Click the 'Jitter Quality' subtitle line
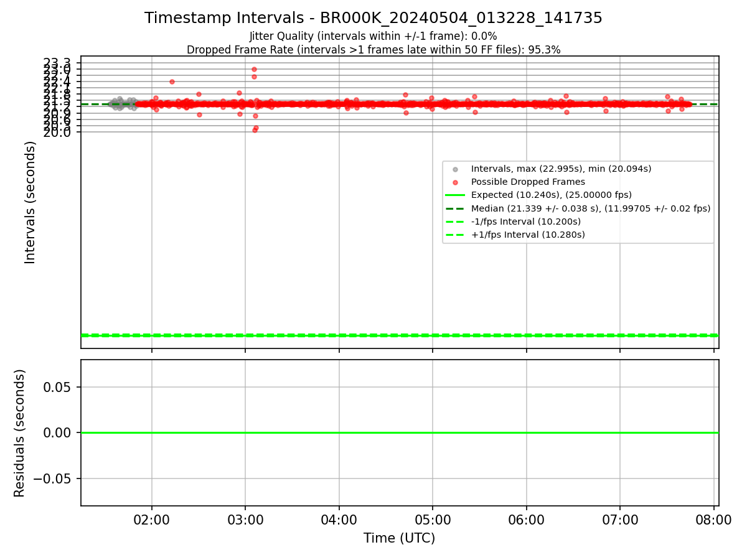 374,37
